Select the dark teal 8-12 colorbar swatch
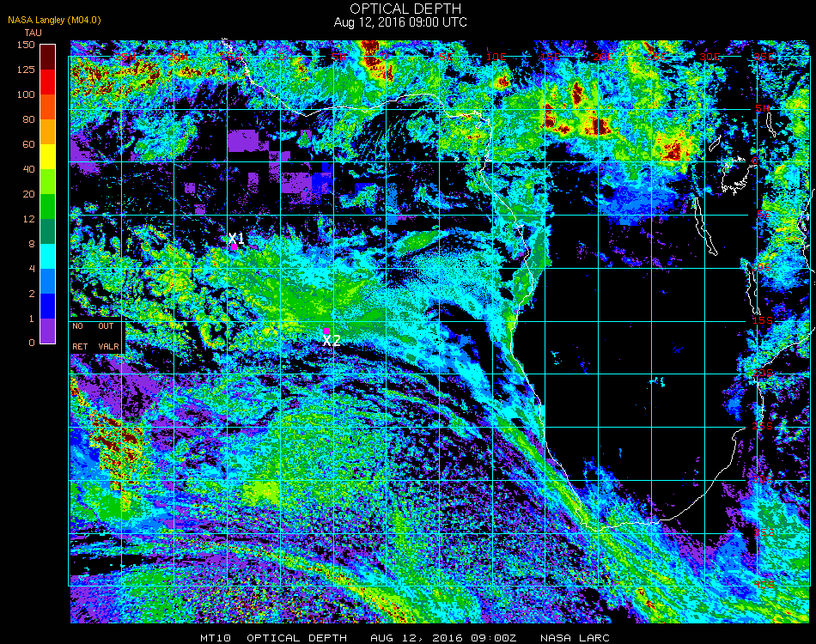Screen dimensions: 816x644 [48, 231]
